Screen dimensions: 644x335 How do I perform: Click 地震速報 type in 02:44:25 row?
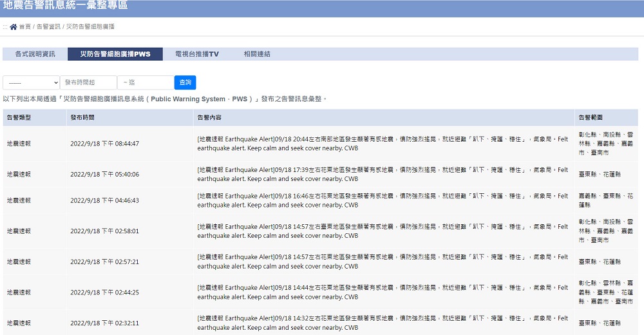pyautogui.click(x=19, y=292)
